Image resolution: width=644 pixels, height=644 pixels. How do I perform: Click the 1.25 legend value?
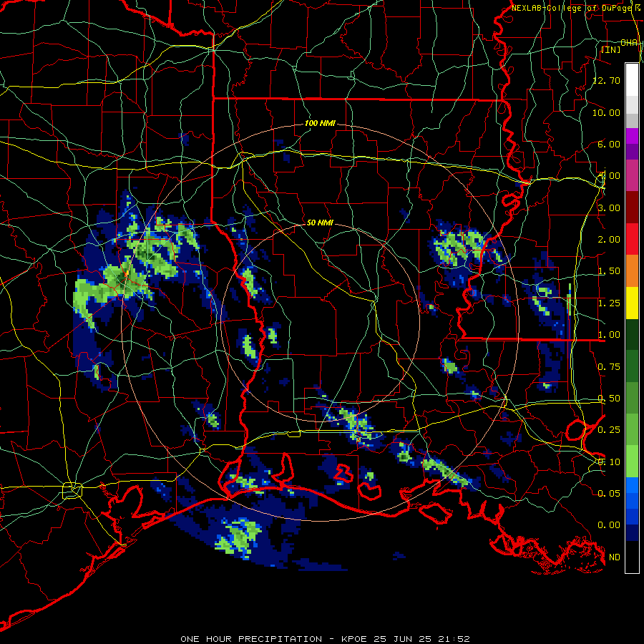(x=609, y=303)
